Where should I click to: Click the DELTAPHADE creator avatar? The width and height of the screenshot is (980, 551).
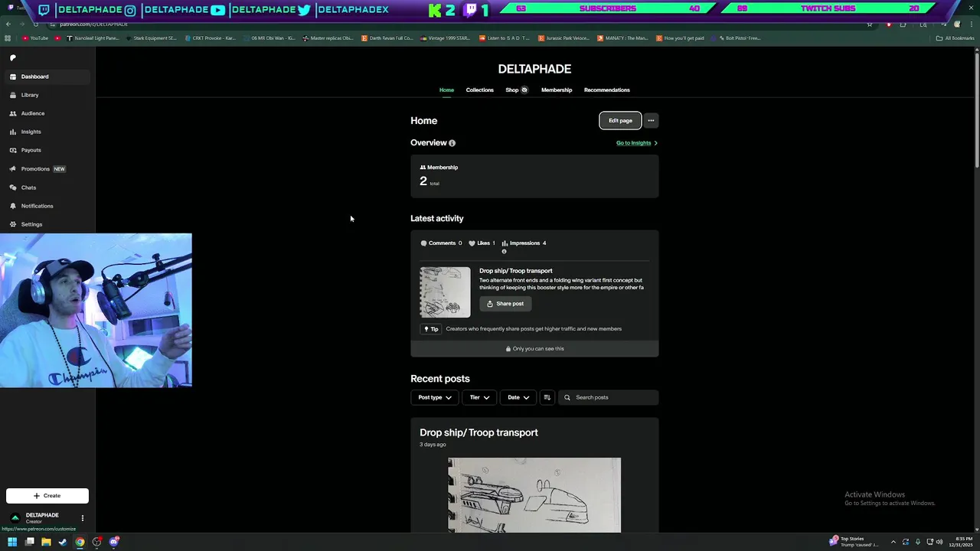click(x=15, y=518)
